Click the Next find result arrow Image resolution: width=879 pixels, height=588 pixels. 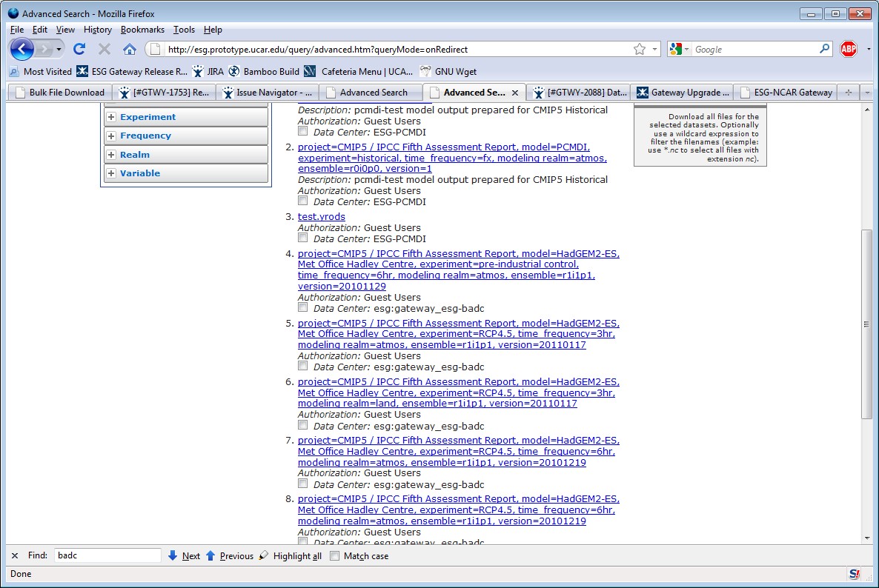tap(184, 556)
